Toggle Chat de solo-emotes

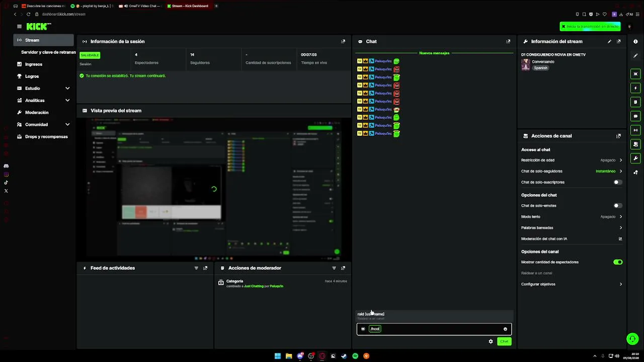click(x=618, y=206)
